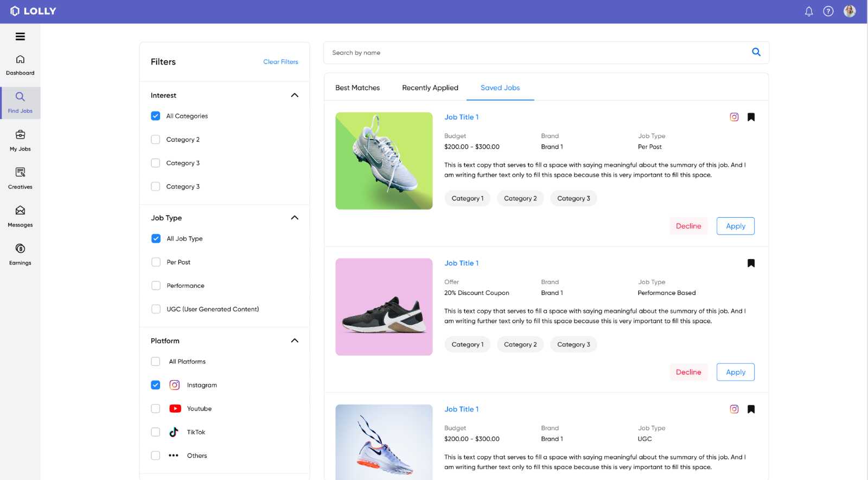The width and height of the screenshot is (868, 480).
Task: Open Job Title 1 link of Per Post job
Action: pos(462,117)
